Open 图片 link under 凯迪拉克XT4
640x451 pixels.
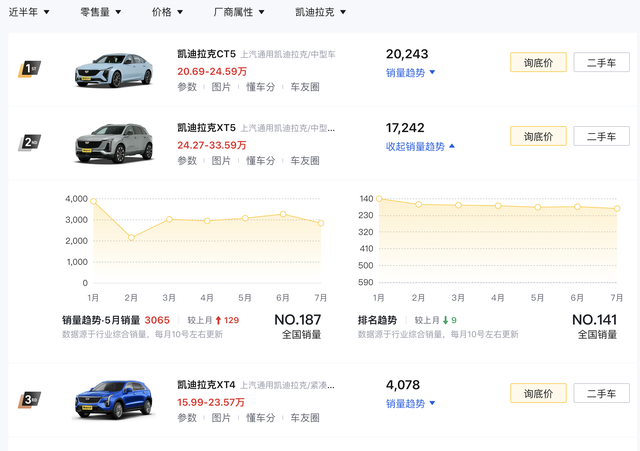pyautogui.click(x=221, y=418)
